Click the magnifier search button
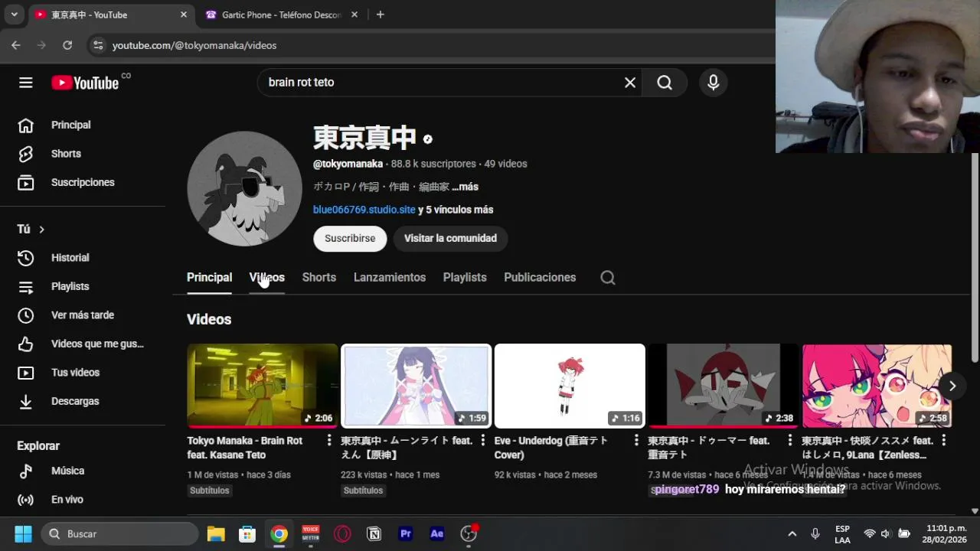The image size is (980, 551). point(665,83)
